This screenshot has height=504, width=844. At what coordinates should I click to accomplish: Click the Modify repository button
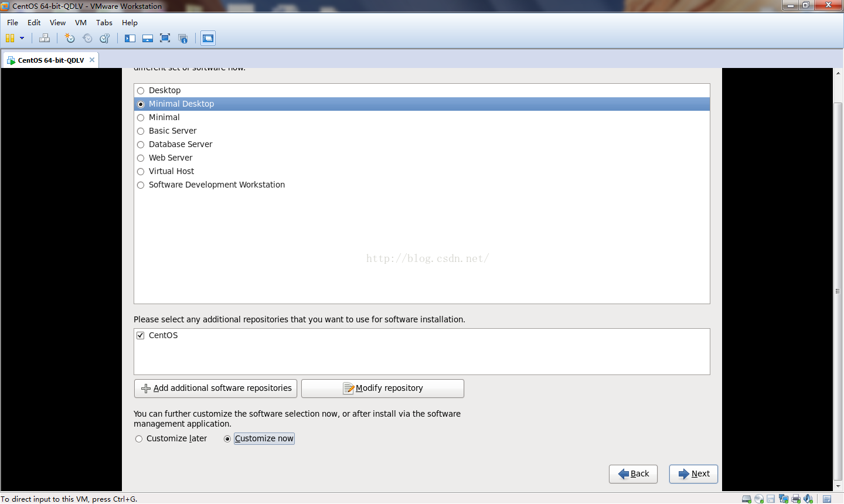coord(383,389)
